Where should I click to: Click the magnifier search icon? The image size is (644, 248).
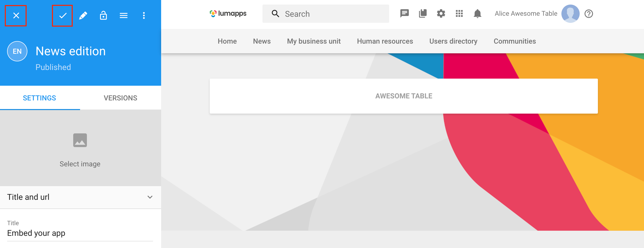click(x=275, y=14)
